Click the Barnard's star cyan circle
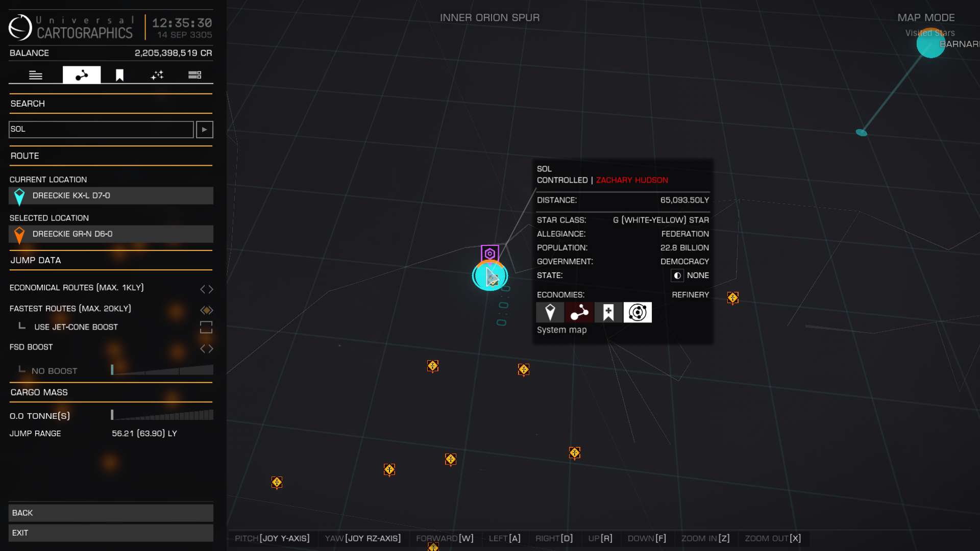 coord(931,43)
